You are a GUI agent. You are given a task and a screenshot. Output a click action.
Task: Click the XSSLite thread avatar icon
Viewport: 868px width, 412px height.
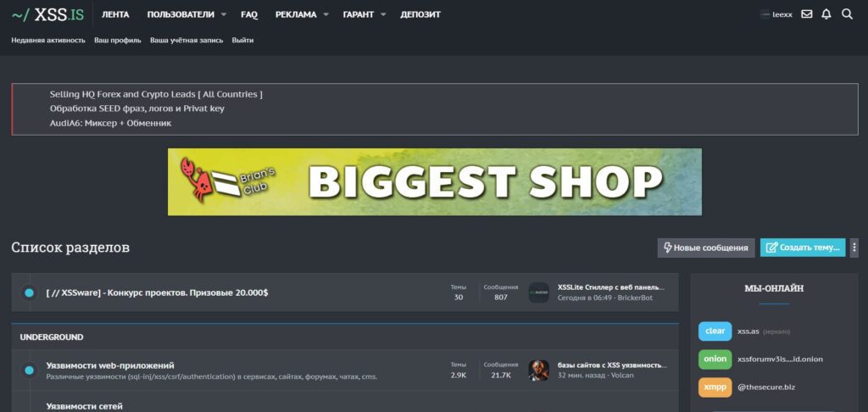538,292
